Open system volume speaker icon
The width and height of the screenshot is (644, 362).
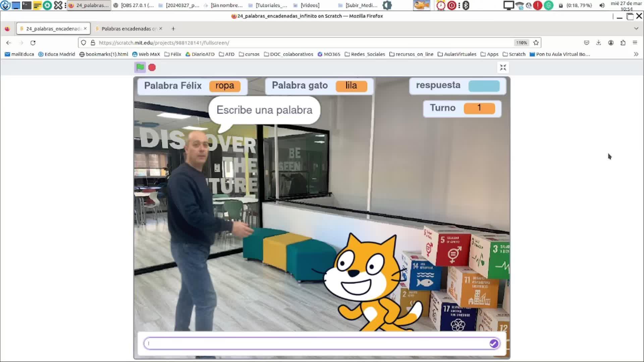tap(602, 5)
